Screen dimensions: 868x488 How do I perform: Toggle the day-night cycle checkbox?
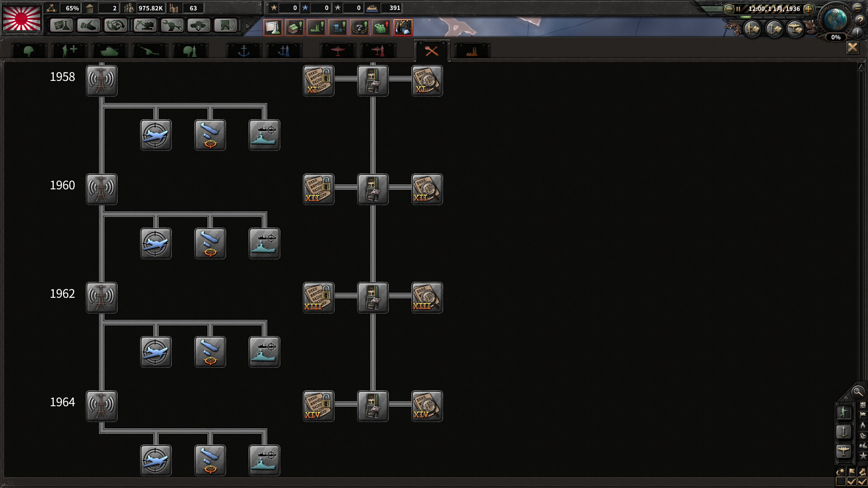pyautogui.click(x=841, y=482)
